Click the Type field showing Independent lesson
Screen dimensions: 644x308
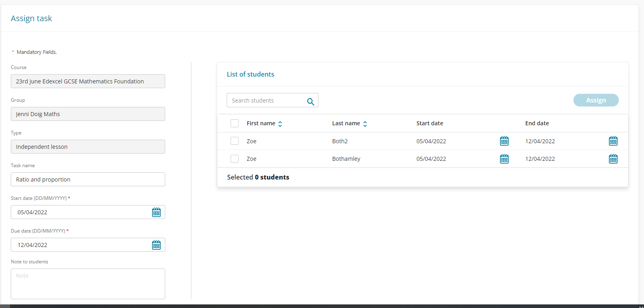(x=88, y=147)
